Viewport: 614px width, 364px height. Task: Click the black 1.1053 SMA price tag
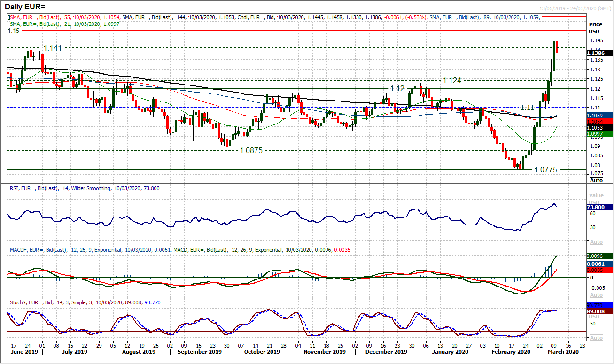pos(599,127)
